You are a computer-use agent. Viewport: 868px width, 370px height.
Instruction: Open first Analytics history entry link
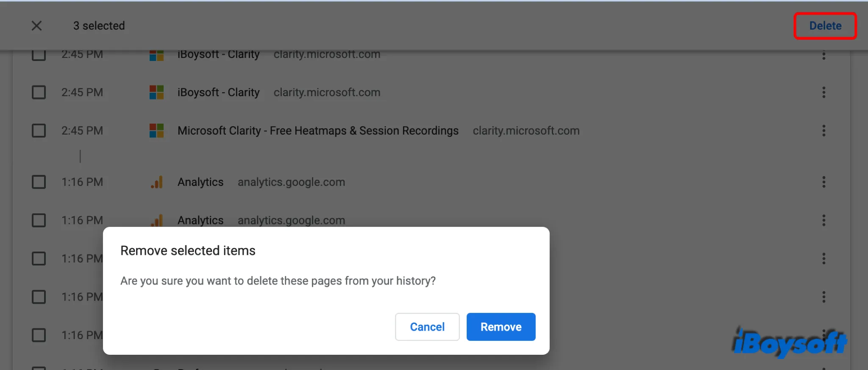tap(200, 182)
